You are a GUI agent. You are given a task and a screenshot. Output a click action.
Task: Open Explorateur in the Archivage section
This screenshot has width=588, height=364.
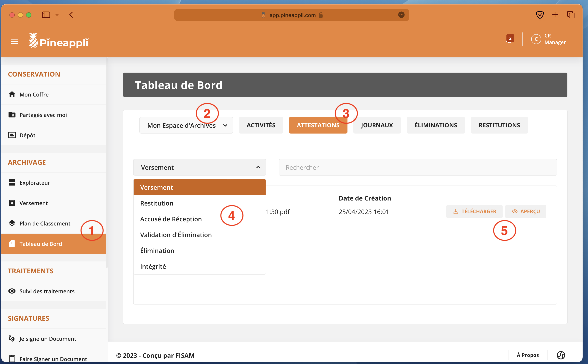(35, 183)
